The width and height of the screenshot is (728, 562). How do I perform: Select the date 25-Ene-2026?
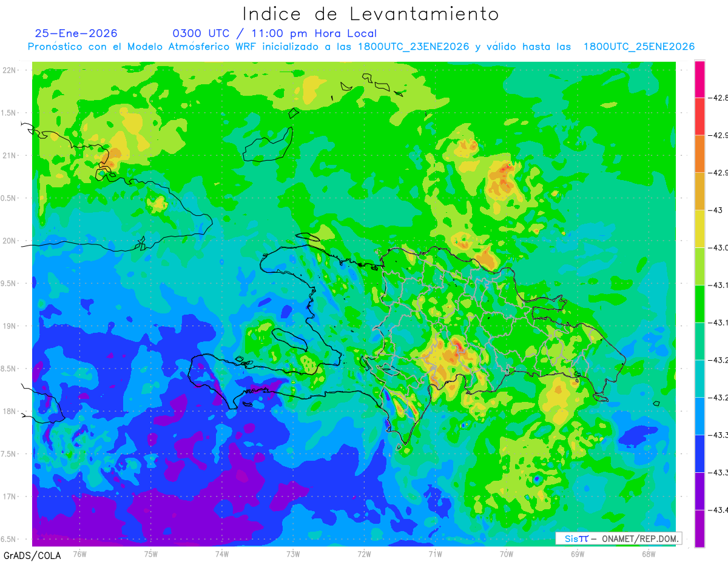76,33
